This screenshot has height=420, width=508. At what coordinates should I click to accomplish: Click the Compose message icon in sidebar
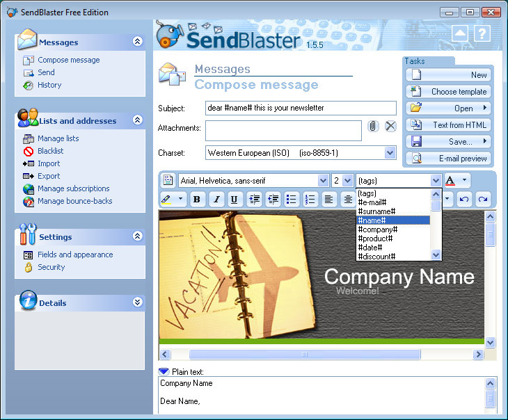pyautogui.click(x=29, y=60)
